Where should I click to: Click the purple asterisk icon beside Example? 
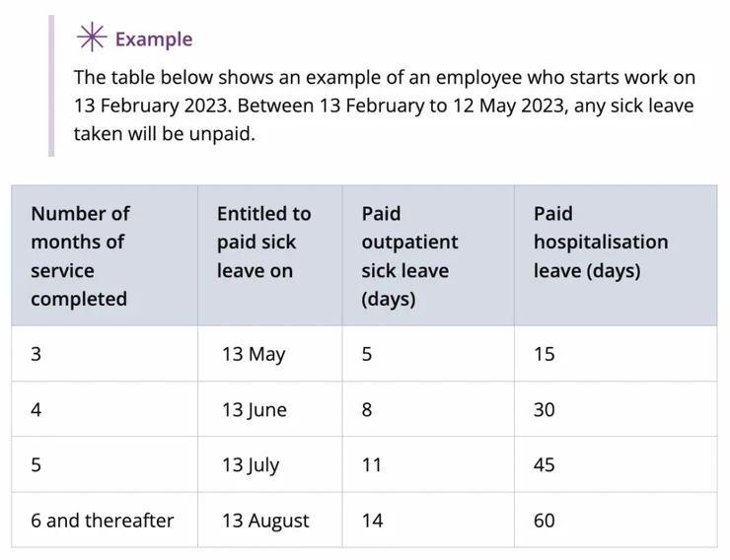click(93, 38)
